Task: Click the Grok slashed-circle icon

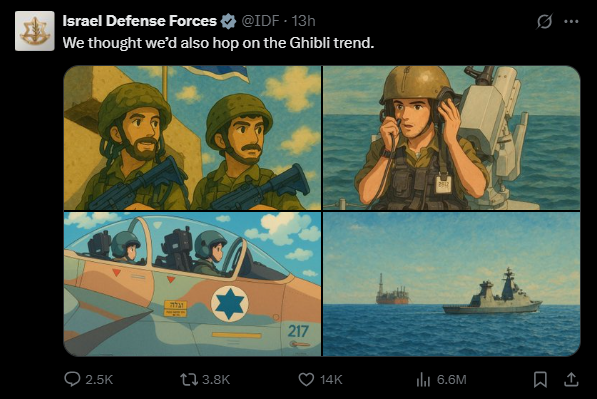Action: (544, 21)
